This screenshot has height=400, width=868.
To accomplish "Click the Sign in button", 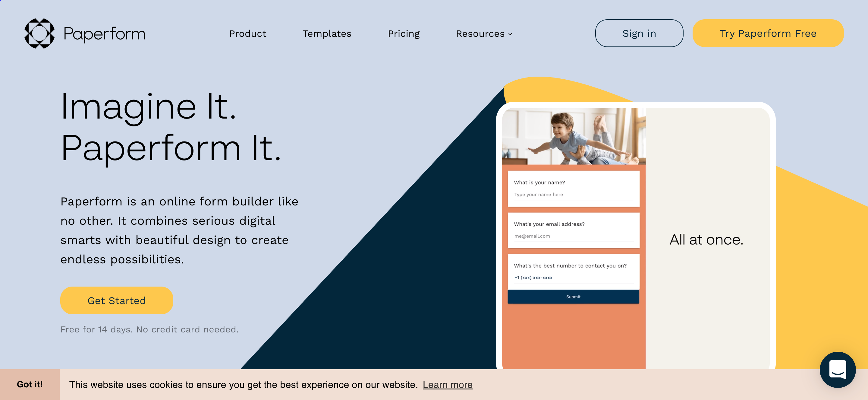I will pyautogui.click(x=639, y=33).
